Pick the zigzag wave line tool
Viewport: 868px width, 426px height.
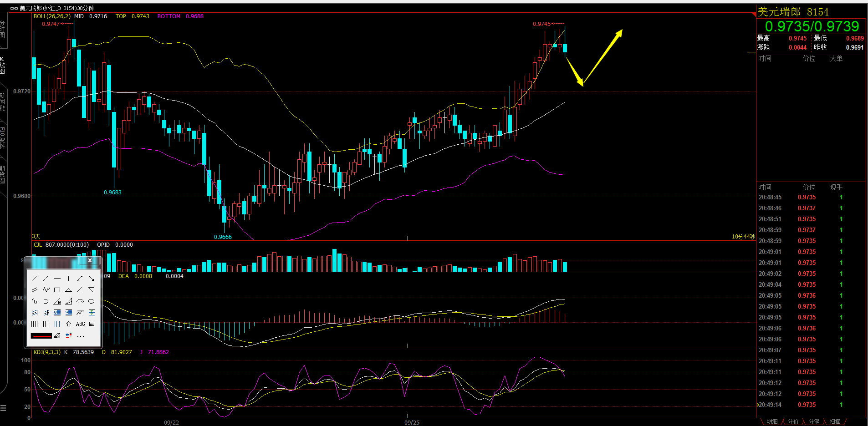tap(46, 289)
